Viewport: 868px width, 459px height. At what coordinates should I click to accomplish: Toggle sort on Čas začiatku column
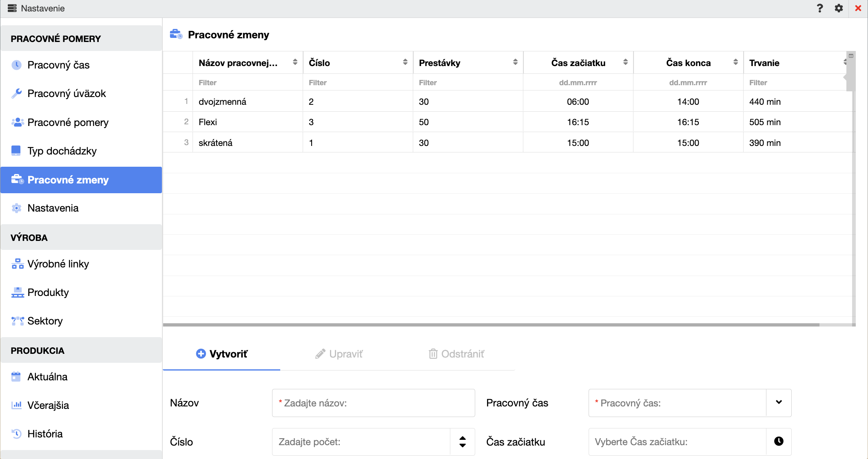[x=625, y=62]
